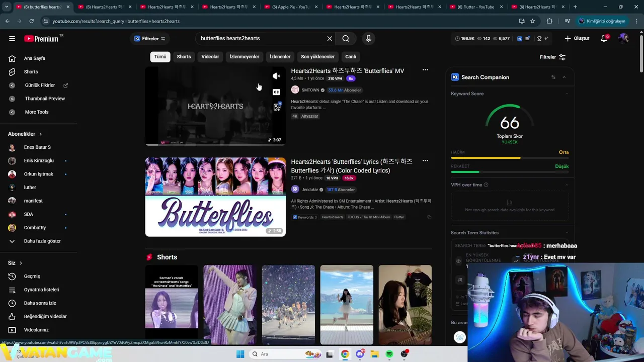
Task: Open Search Companion settings sliders icon
Action: coord(553,77)
